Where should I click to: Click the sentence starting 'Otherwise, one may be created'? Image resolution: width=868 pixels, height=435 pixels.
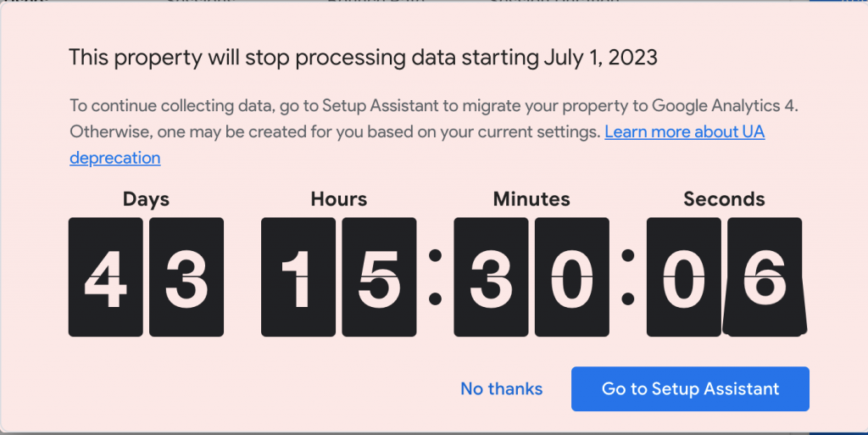(x=335, y=132)
